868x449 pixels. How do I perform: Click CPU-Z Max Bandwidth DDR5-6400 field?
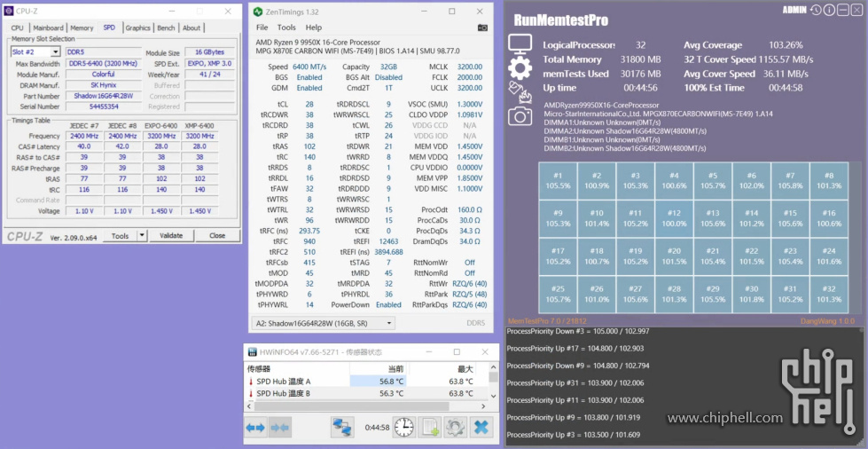[x=103, y=64]
